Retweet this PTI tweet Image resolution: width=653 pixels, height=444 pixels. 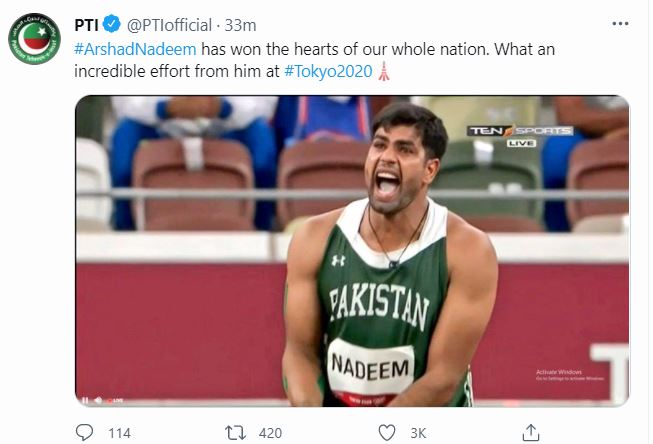237,433
